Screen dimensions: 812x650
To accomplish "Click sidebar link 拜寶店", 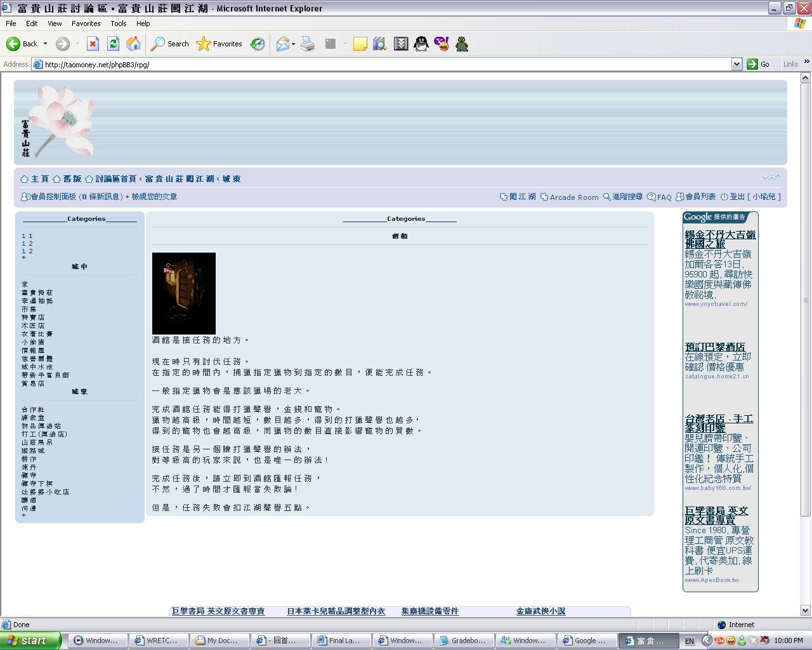I will pyautogui.click(x=33, y=317).
